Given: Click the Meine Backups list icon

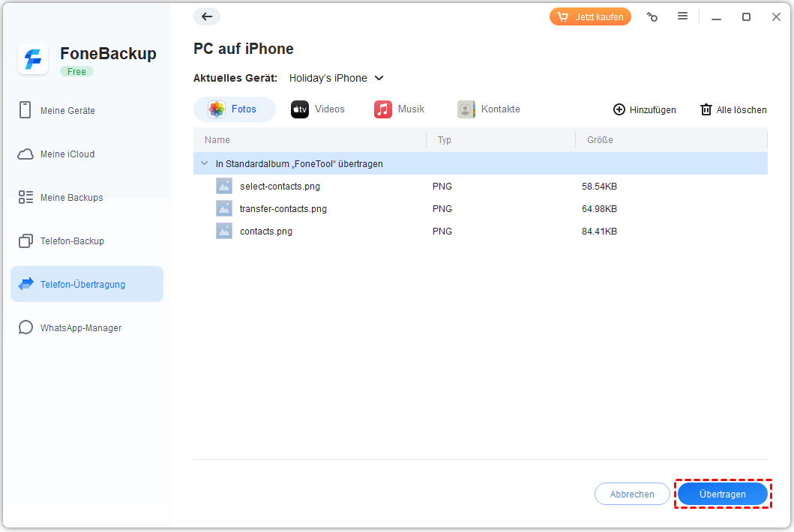Looking at the screenshot, I should point(25,197).
